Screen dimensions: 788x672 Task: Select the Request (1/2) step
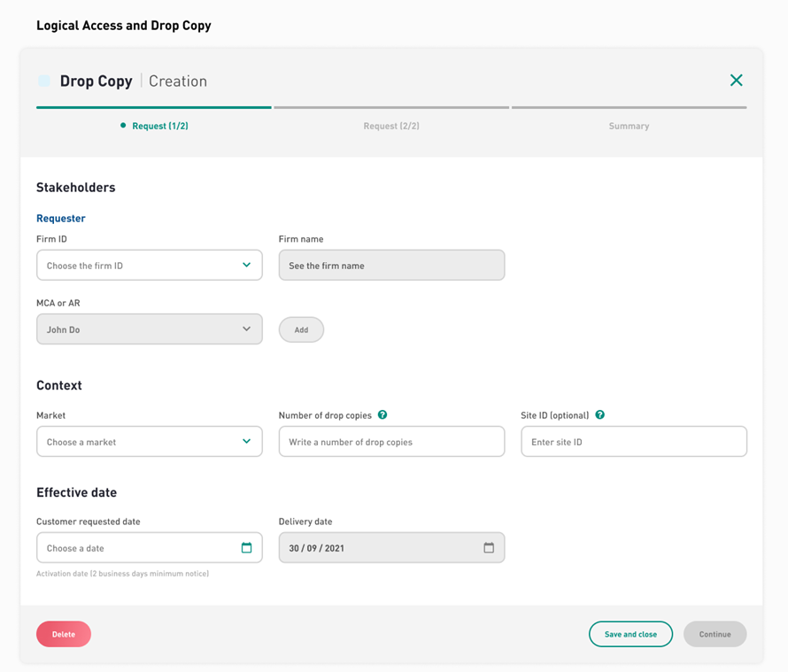[159, 126]
